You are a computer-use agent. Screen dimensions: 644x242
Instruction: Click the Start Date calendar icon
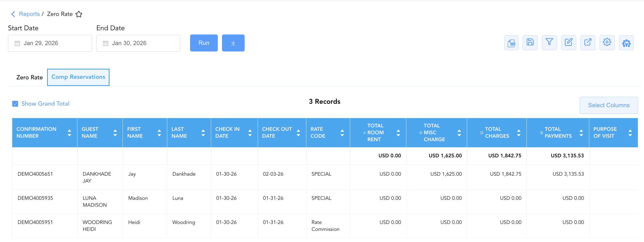coord(17,43)
